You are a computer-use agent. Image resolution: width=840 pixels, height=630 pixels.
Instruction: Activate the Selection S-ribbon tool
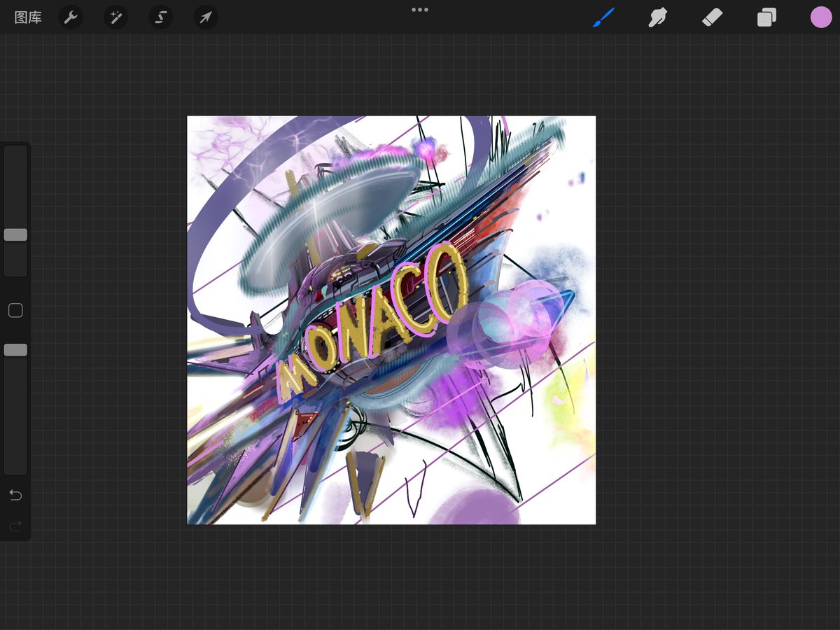[161, 17]
